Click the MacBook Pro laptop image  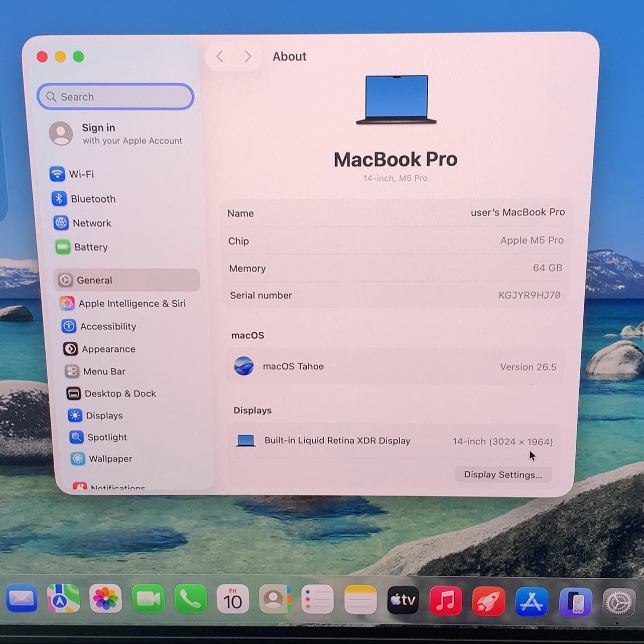point(396,100)
